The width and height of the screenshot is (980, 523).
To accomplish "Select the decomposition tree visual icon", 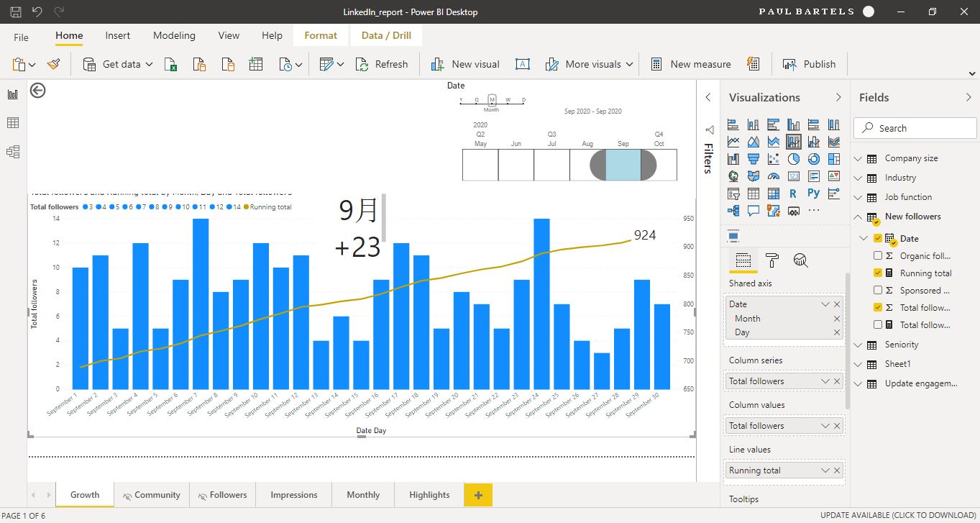I will pyautogui.click(x=733, y=211).
